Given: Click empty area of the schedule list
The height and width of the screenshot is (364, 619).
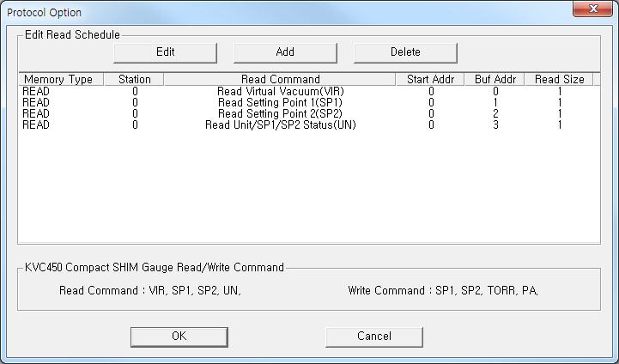Looking at the screenshot, I should [x=309, y=189].
